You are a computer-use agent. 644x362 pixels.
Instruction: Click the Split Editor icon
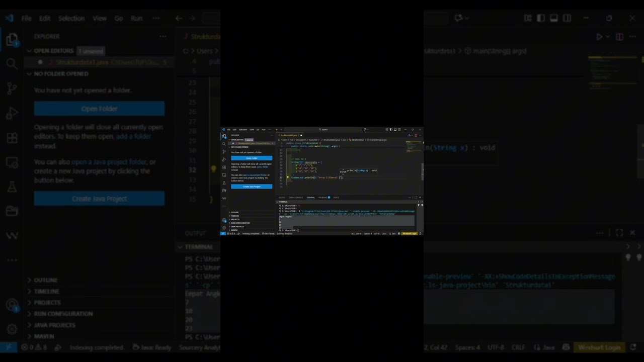pos(416,135)
